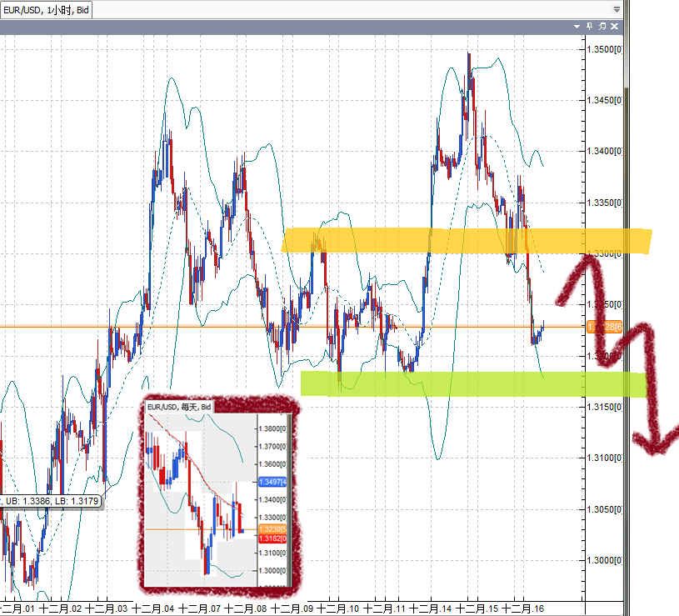Click the orange current price label 1.3228
Viewport: 679px width, 616px height.
pyautogui.click(x=605, y=327)
